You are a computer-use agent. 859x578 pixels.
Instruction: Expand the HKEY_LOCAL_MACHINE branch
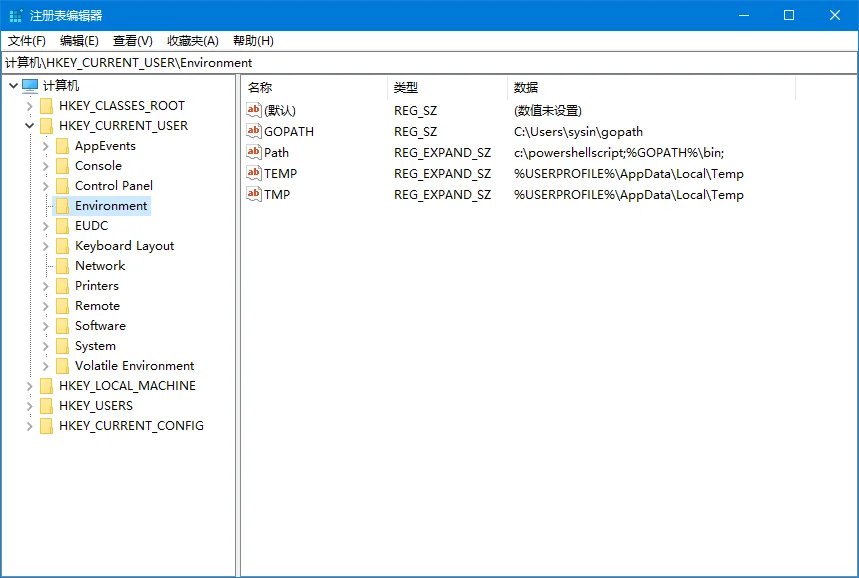(29, 385)
